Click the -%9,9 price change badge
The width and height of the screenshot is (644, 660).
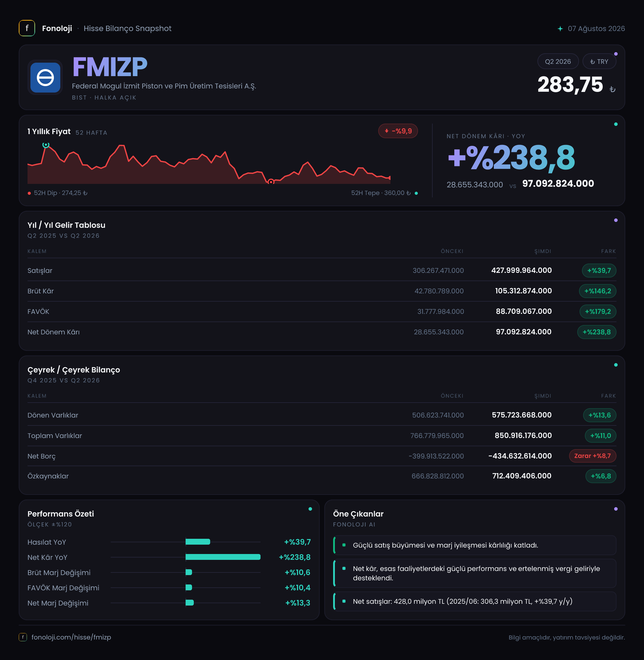tap(398, 131)
